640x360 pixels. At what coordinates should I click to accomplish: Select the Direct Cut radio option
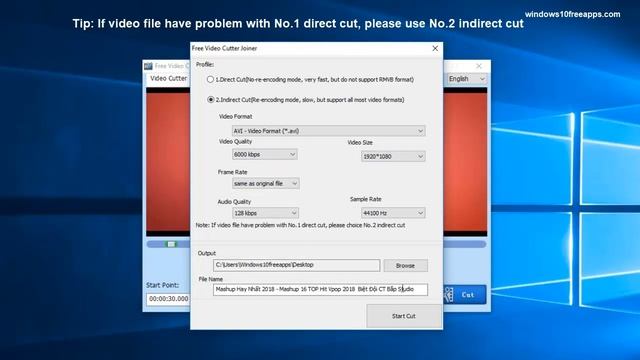(210, 80)
